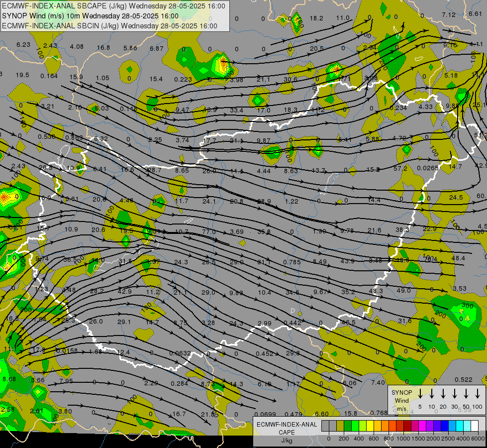Pick the deep blue CAPE legend swatch

coord(445,426)
